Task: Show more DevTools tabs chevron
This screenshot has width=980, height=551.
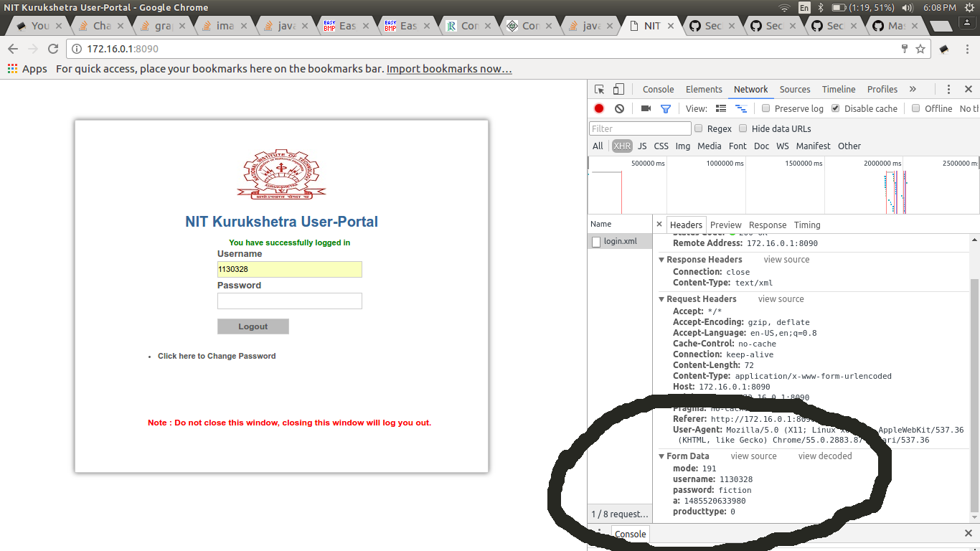Action: (x=913, y=90)
